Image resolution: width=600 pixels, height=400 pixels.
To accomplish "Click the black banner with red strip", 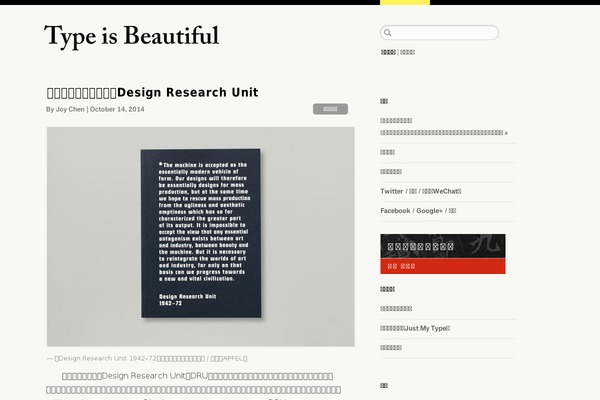I will click(443, 254).
